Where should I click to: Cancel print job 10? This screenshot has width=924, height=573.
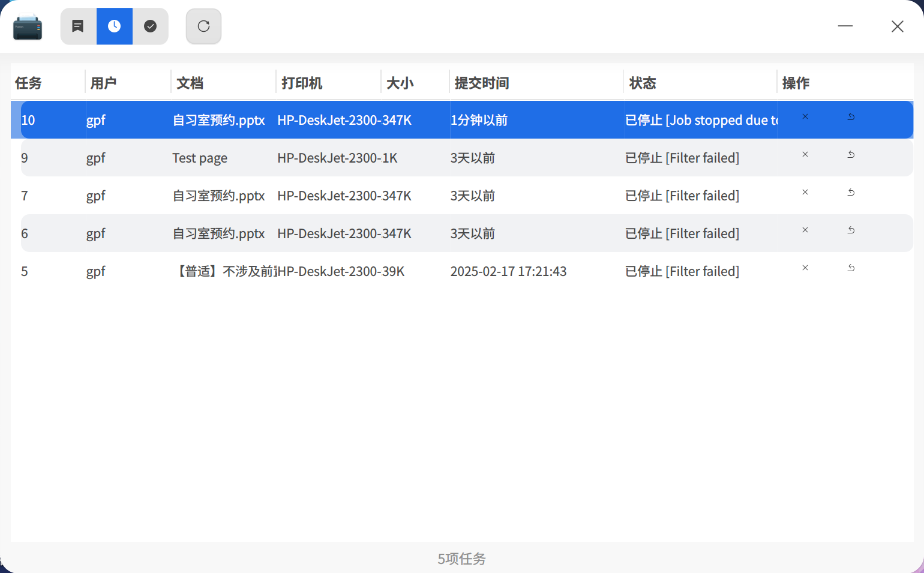805,116
